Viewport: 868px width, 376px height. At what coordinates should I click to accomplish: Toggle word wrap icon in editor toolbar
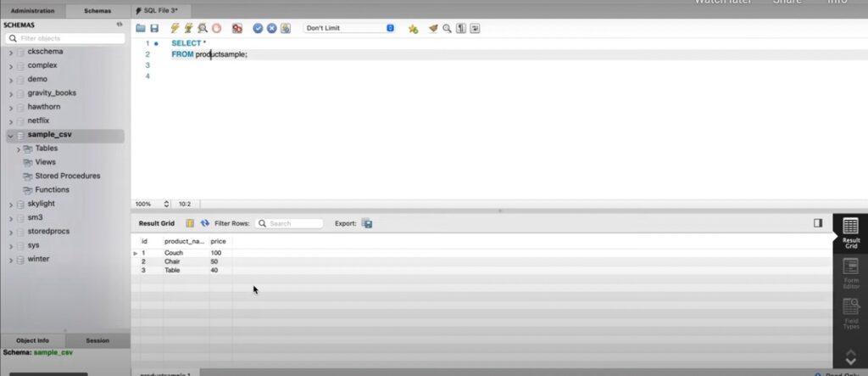(x=475, y=28)
